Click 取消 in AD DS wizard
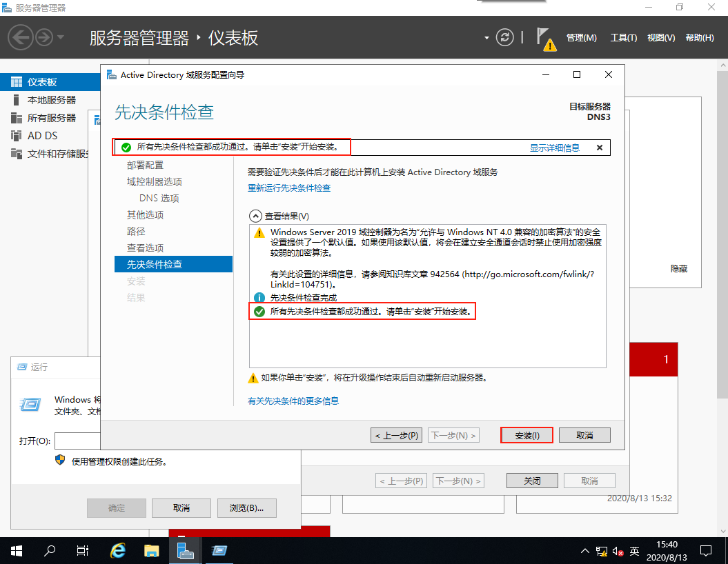 pyautogui.click(x=584, y=435)
